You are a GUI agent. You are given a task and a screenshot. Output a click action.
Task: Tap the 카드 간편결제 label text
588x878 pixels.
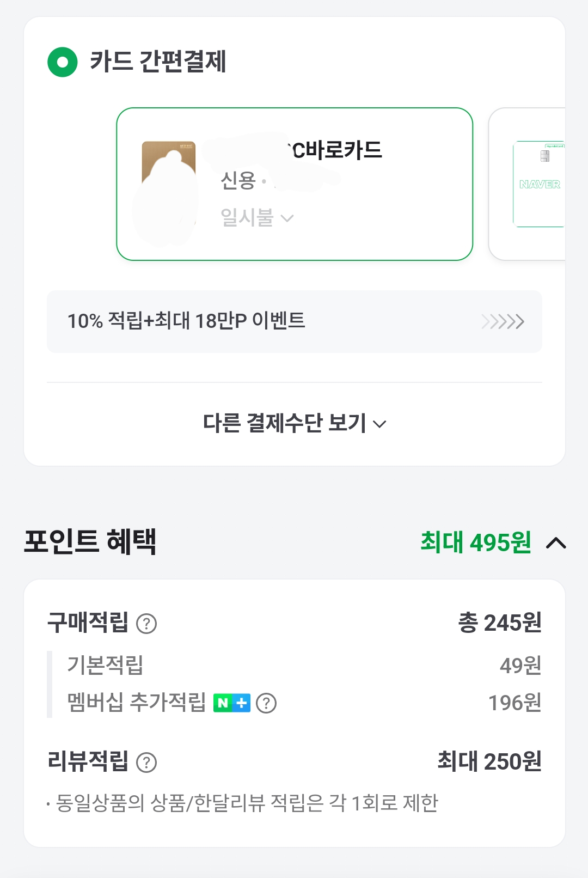(x=158, y=61)
